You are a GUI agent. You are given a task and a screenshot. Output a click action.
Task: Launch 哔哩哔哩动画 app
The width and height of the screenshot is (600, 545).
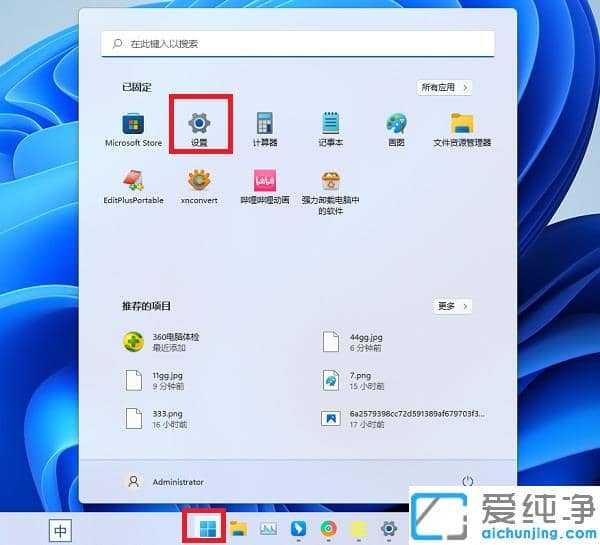265,187
